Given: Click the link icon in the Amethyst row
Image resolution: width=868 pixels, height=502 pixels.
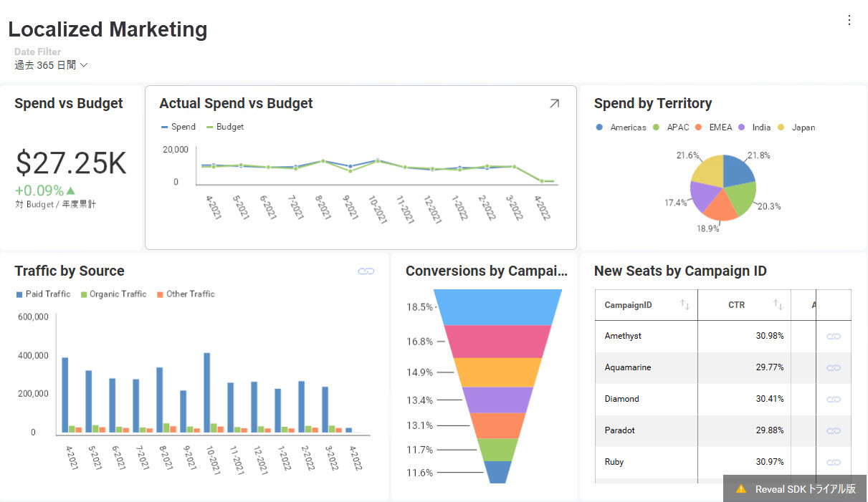Looking at the screenshot, I should coord(833,336).
